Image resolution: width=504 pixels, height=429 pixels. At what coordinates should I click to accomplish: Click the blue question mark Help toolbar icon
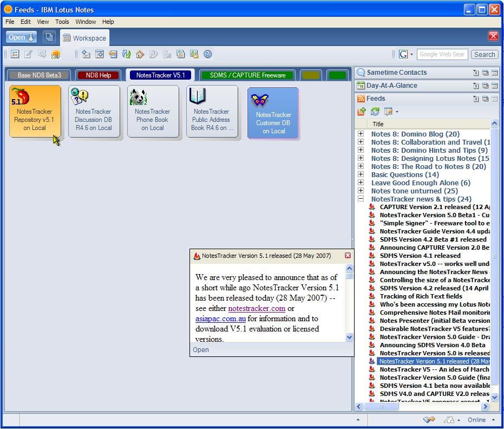(208, 54)
